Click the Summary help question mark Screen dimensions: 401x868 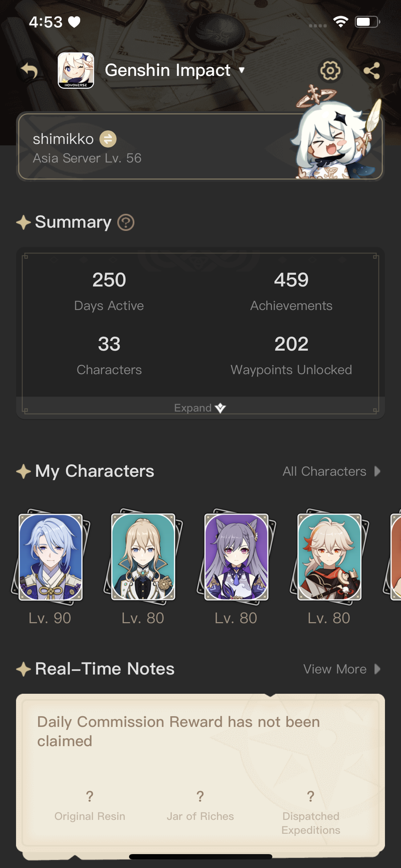tap(126, 222)
